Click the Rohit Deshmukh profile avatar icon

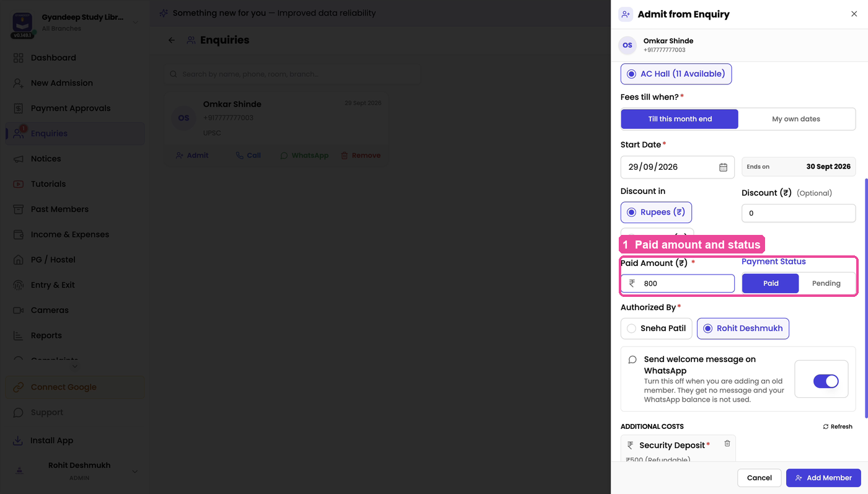[19, 471]
